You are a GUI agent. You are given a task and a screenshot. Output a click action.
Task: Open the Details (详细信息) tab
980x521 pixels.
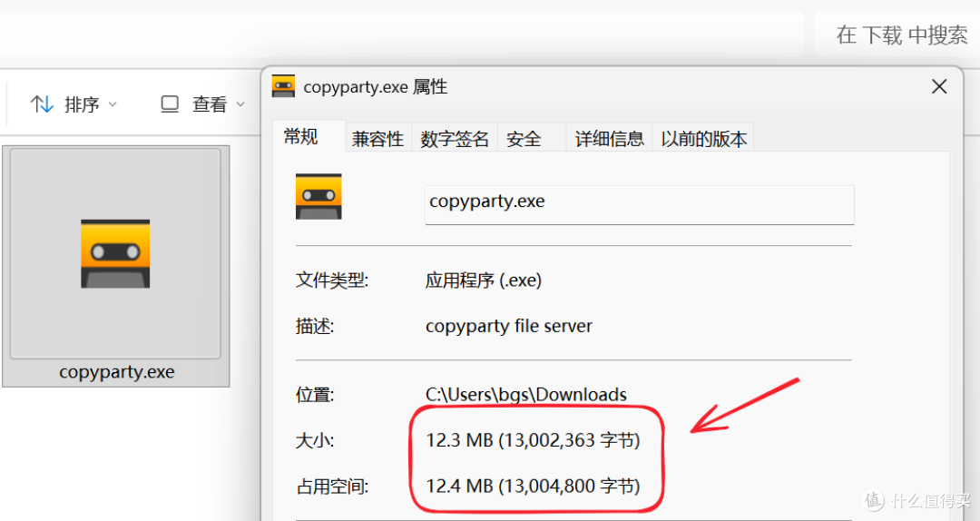point(610,139)
